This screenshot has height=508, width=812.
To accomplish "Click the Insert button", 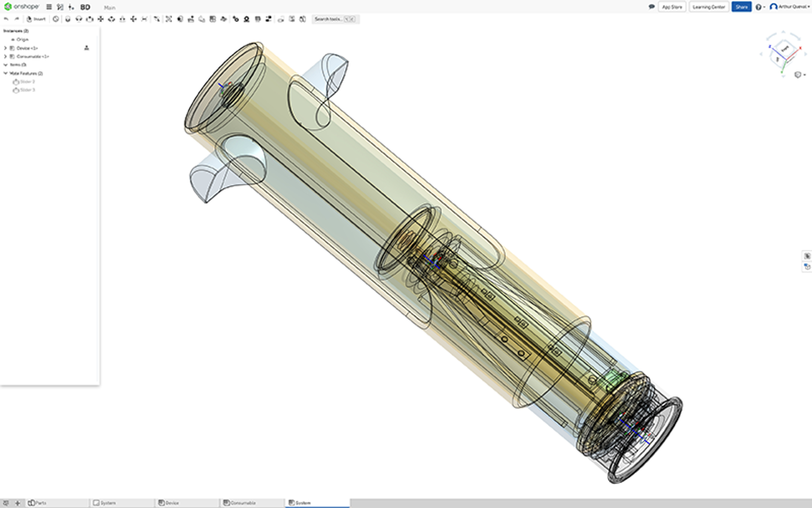I will pyautogui.click(x=36, y=19).
